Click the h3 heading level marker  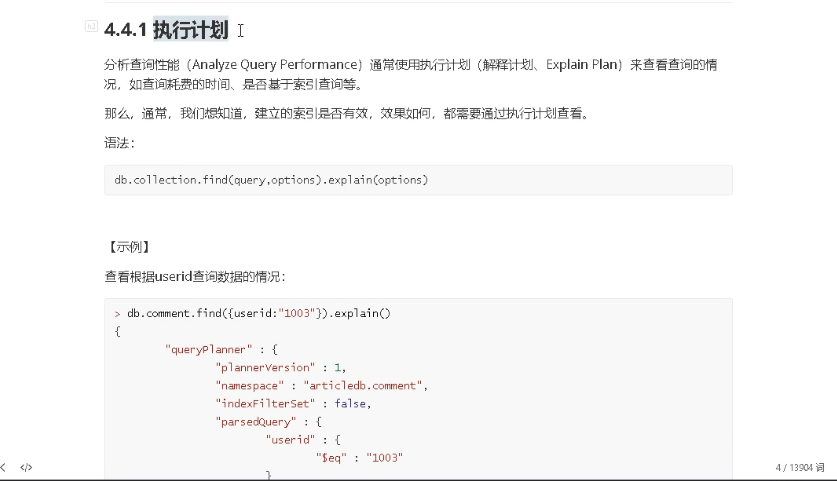coord(91,26)
